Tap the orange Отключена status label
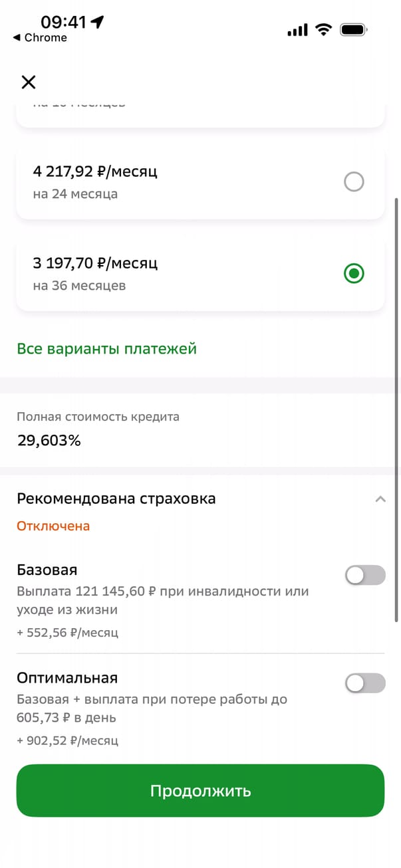The width and height of the screenshot is (401, 868). 53,526
